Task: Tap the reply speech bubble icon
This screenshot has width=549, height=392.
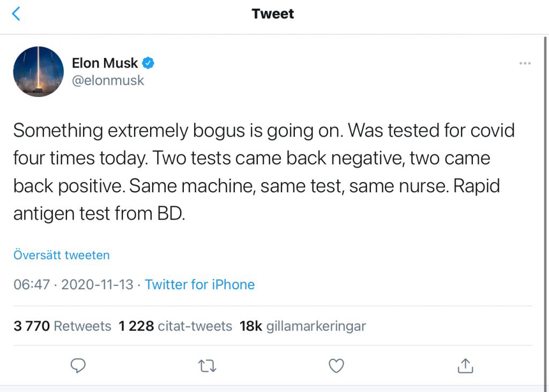Action: pyautogui.click(x=78, y=366)
